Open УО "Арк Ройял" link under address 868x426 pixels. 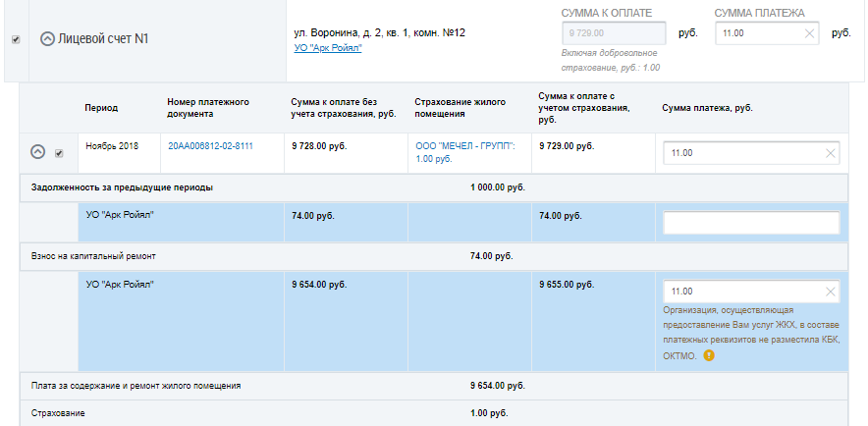coord(328,48)
